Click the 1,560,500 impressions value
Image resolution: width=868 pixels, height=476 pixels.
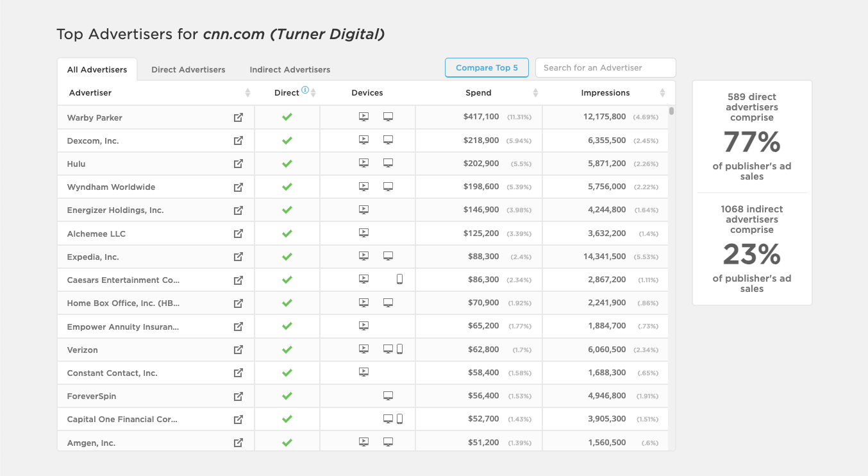607,443
